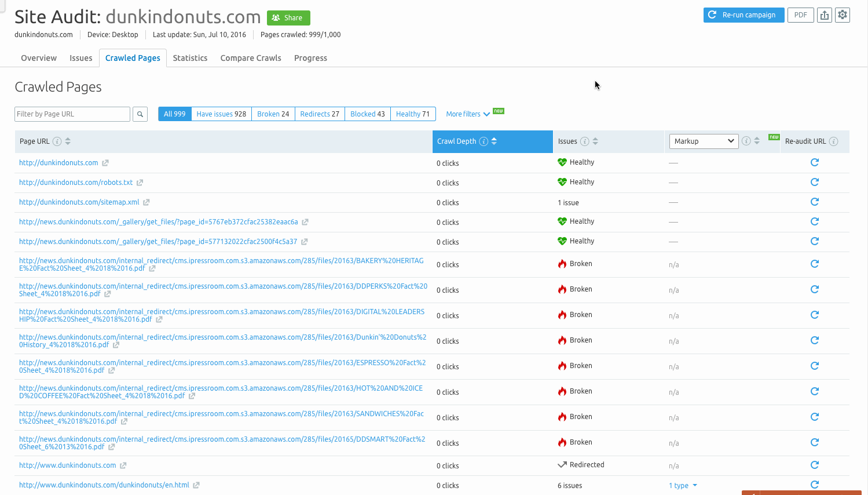Open the HOT AND ICED COFFEE Fact Sheet link

tap(221, 392)
